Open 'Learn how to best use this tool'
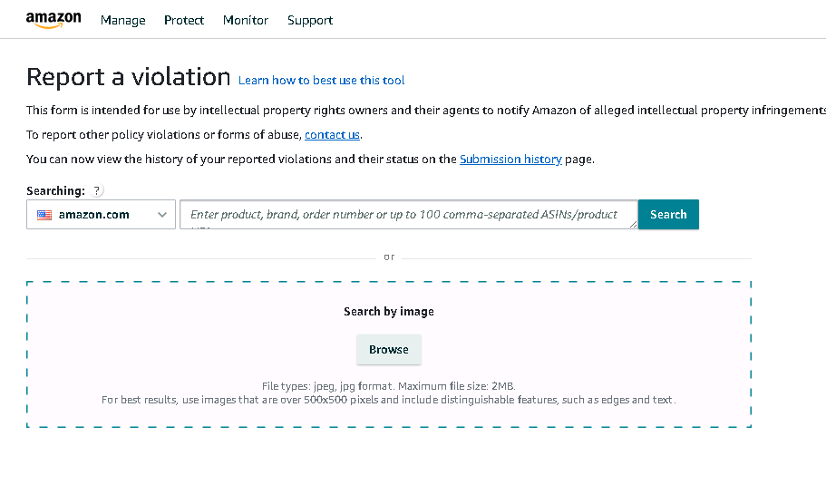826x504 pixels. pos(321,80)
